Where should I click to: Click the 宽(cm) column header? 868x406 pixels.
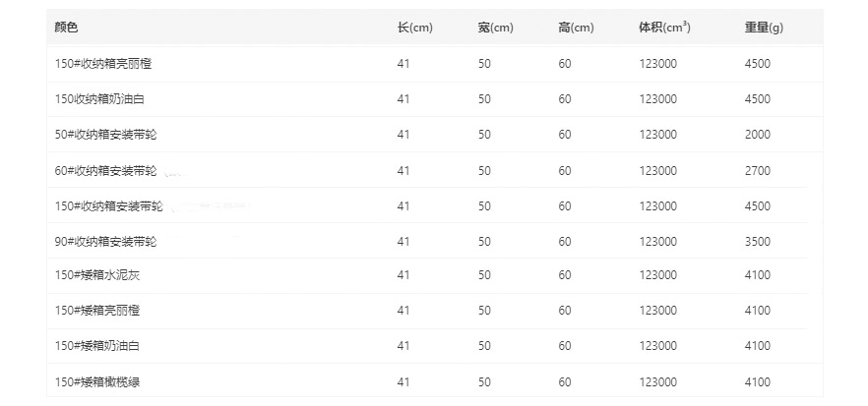pyautogui.click(x=495, y=28)
